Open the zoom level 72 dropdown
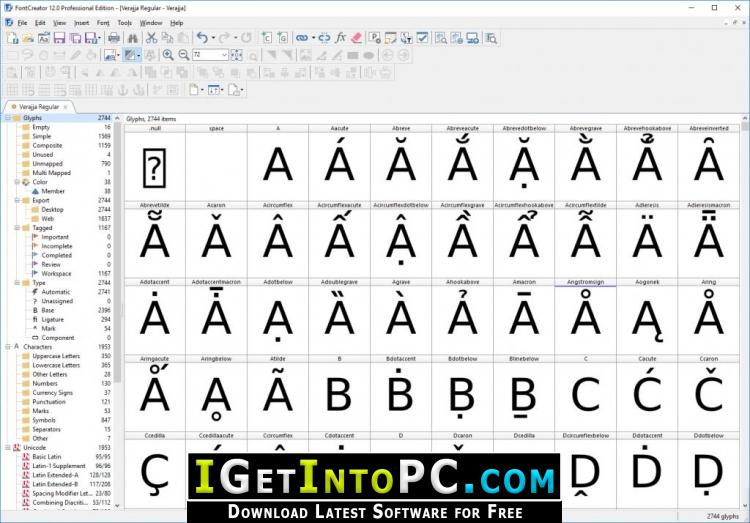The width and height of the screenshot is (750, 523). click(x=224, y=56)
